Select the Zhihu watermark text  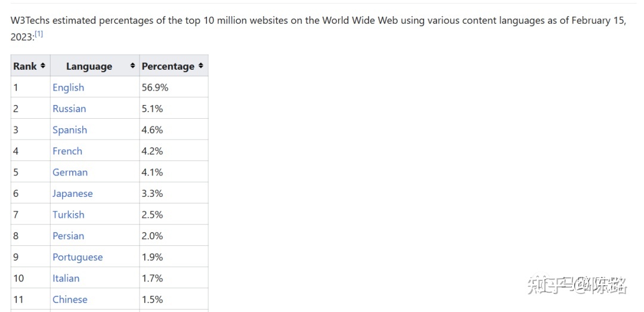pyautogui.click(x=577, y=285)
